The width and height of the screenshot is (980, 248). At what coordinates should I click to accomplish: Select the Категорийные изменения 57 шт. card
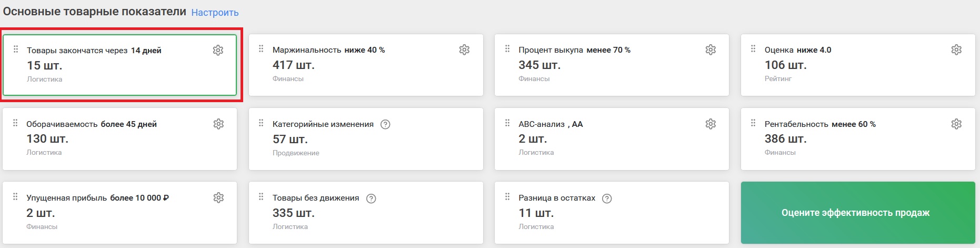pyautogui.click(x=366, y=139)
